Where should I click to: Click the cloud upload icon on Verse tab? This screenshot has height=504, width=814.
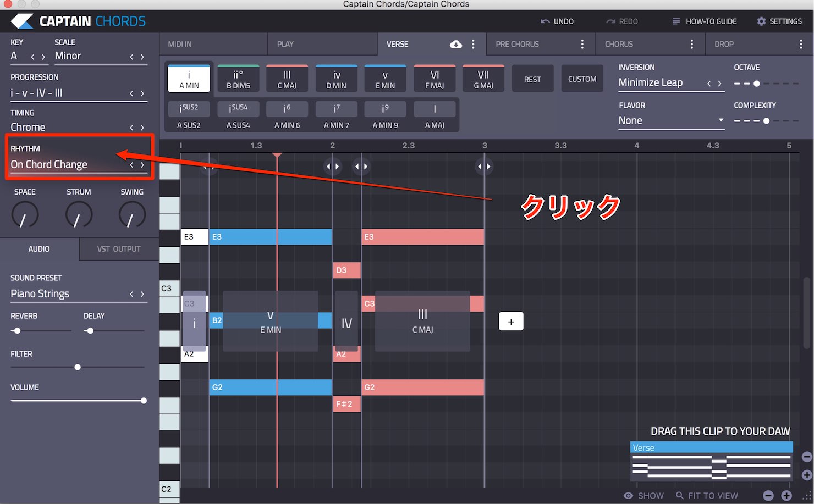[x=456, y=44]
